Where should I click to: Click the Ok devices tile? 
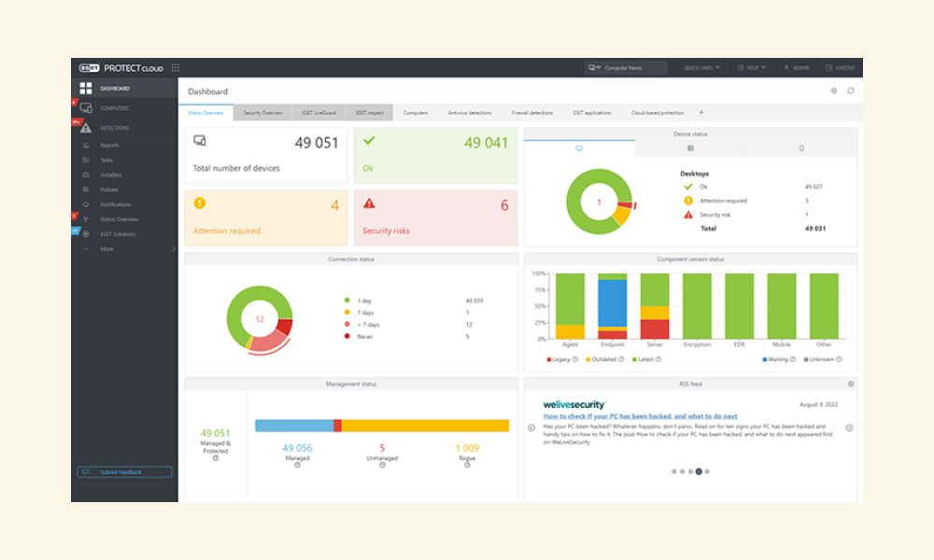435,155
